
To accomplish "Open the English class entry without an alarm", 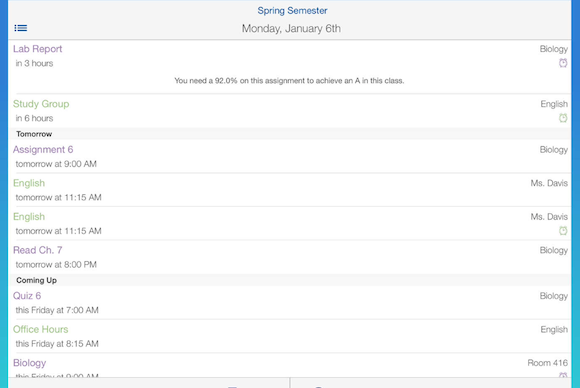I will click(x=29, y=183).
